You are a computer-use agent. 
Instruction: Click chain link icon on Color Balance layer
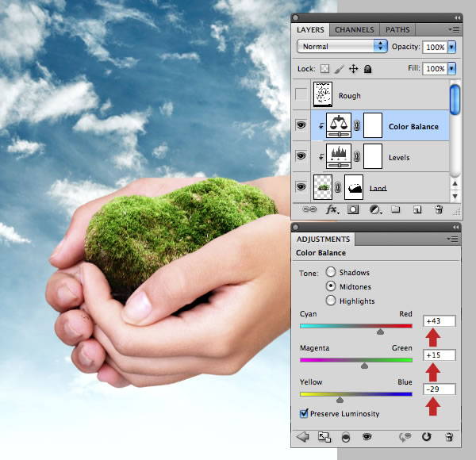pos(357,125)
